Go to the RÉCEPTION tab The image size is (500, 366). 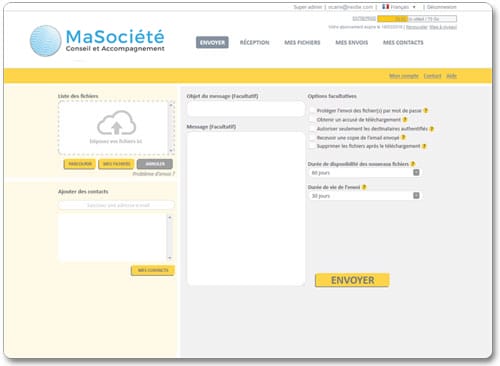[x=254, y=42]
